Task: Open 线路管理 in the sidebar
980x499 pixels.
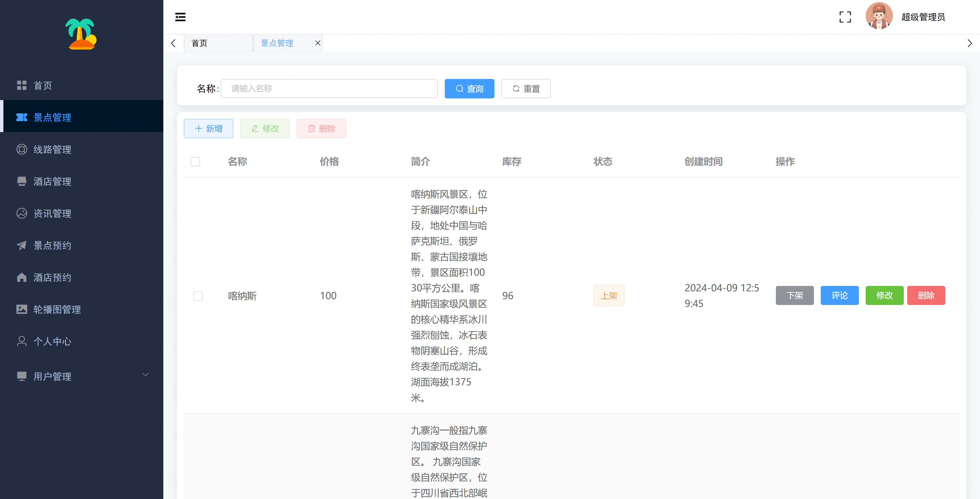Action: pos(52,149)
